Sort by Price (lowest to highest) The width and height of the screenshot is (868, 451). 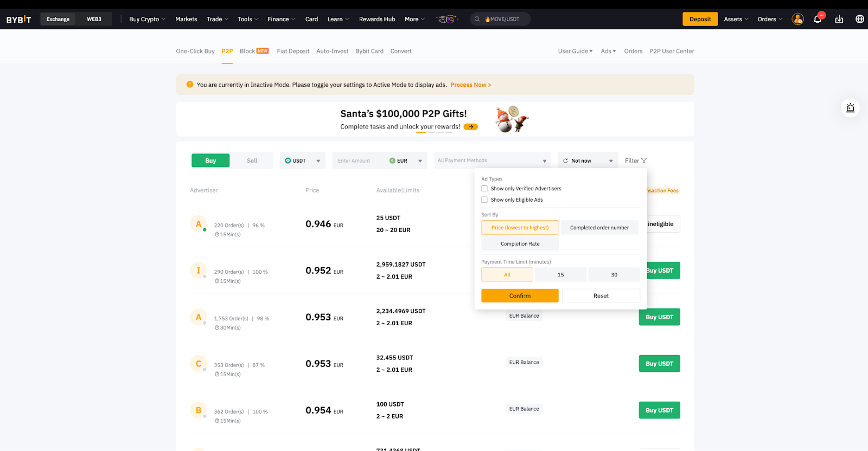(x=520, y=228)
